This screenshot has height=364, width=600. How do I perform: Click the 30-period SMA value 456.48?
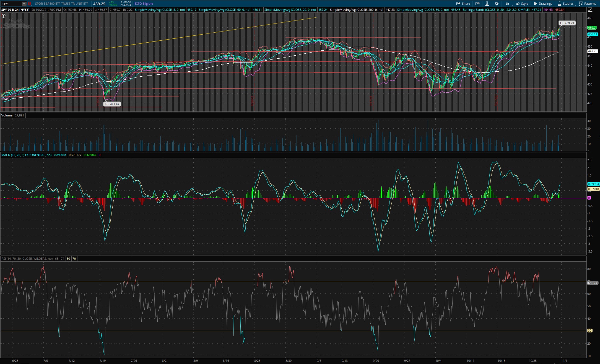point(456,10)
